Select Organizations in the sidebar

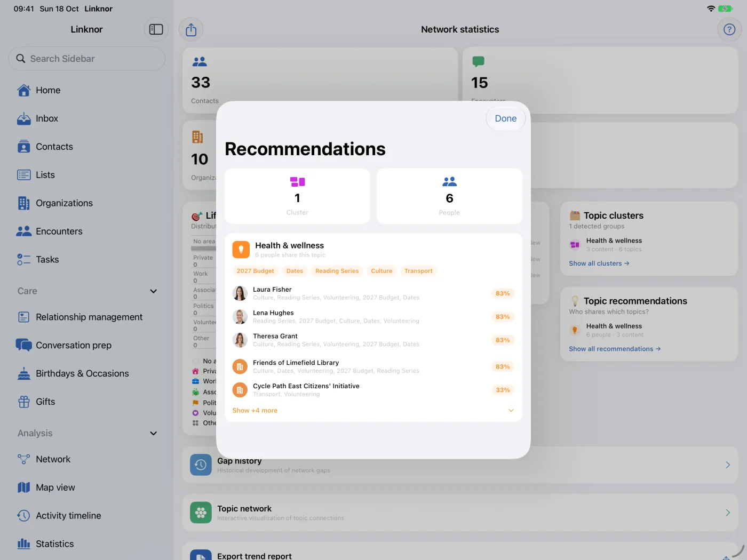[87, 203]
